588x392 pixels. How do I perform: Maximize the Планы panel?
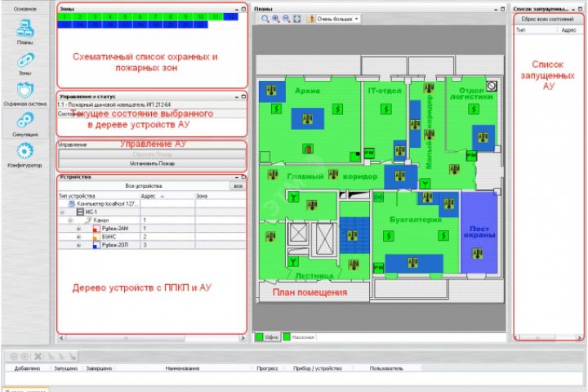tap(503, 9)
